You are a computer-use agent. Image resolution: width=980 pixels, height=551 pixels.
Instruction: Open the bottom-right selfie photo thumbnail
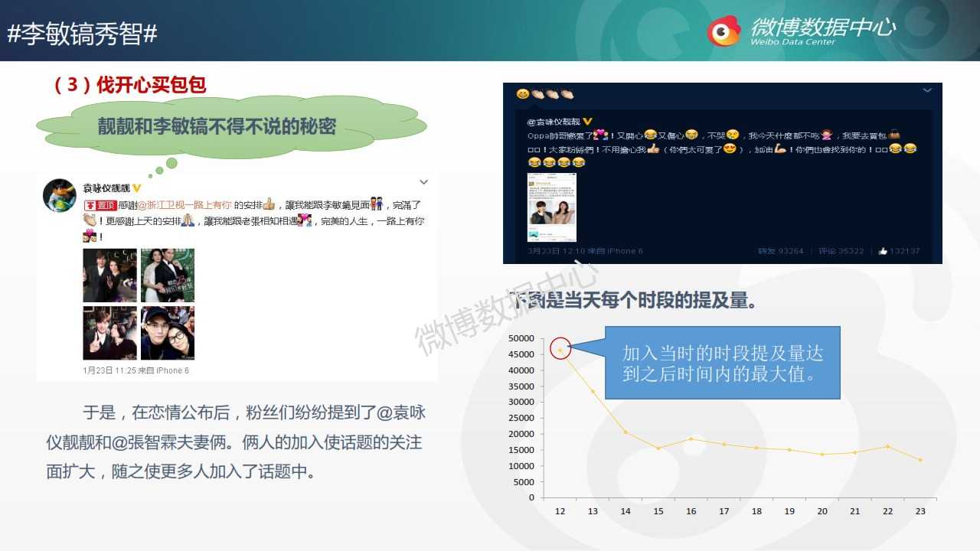tap(168, 333)
